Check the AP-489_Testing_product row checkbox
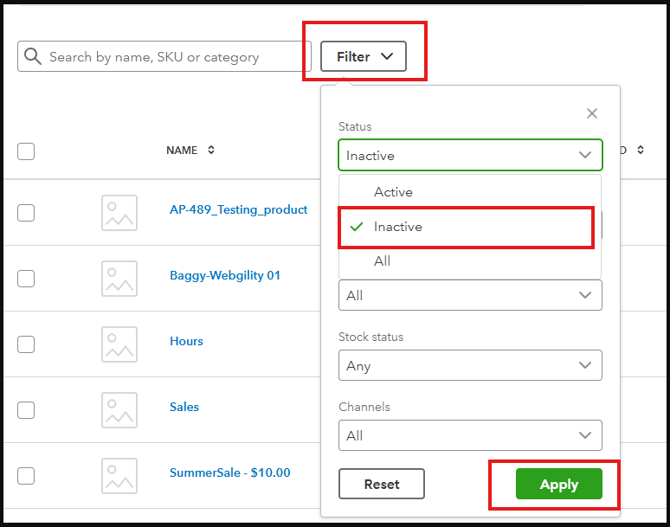This screenshot has width=670, height=527. coord(26,212)
